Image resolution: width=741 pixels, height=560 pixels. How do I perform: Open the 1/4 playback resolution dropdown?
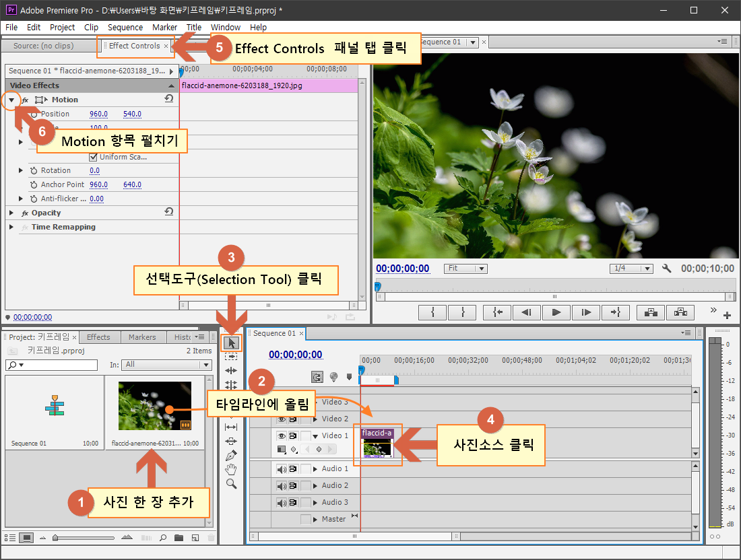[631, 268]
